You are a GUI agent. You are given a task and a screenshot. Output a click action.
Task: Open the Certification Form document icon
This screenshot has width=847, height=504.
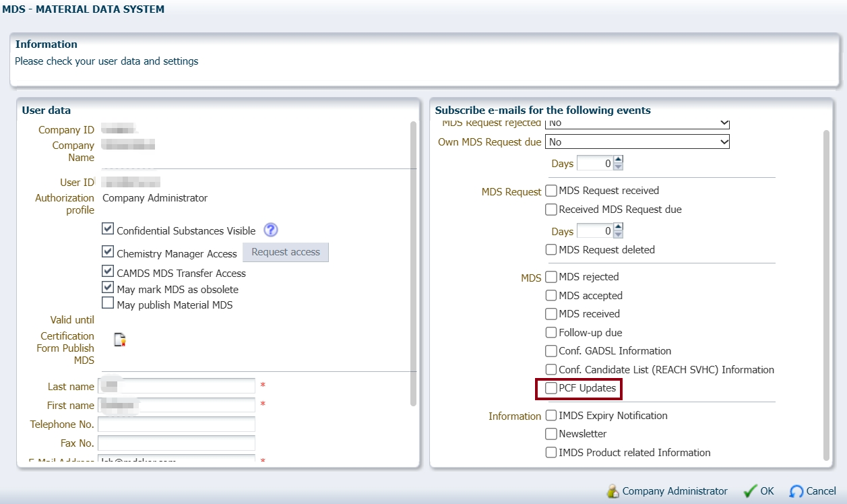click(119, 340)
